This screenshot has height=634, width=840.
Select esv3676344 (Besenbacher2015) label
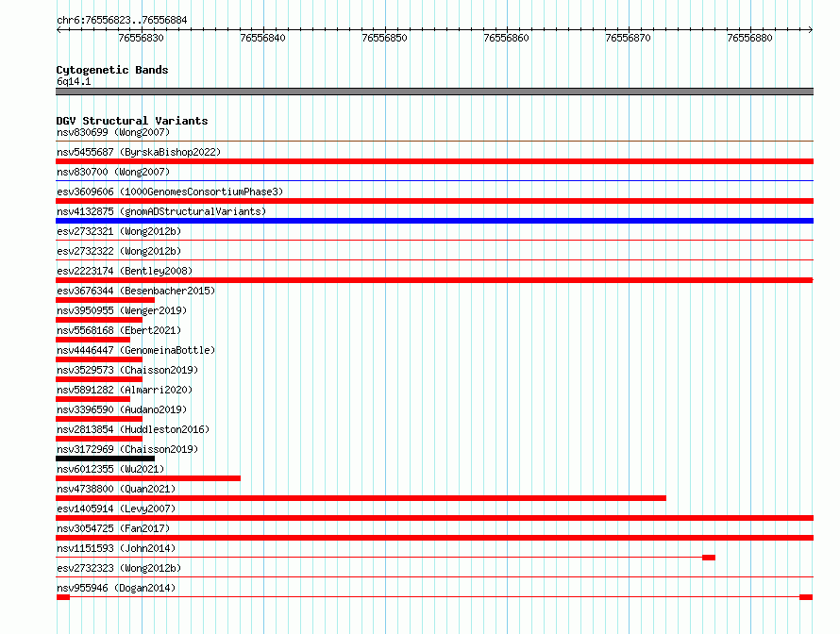pos(136,291)
